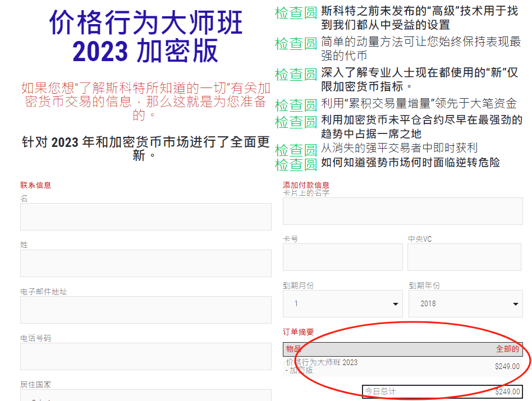Click the check-circle icon beside "利用加密货币未平仓合约"

(x=296, y=122)
